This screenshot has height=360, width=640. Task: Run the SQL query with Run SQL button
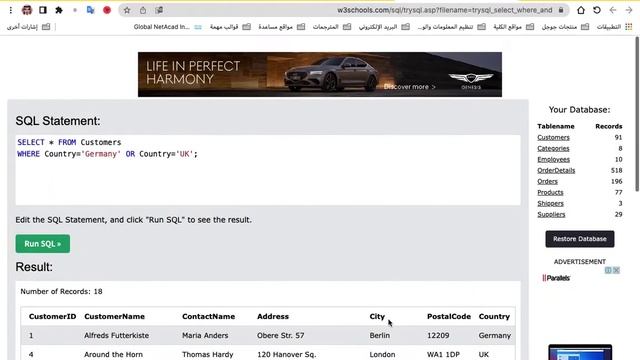[x=43, y=244]
